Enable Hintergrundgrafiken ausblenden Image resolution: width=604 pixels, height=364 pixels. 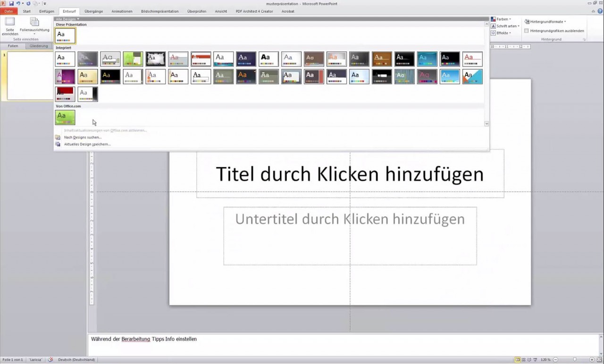(527, 31)
